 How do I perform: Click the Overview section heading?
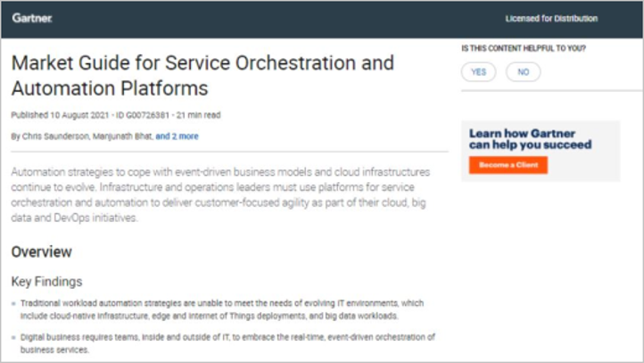[x=41, y=252]
